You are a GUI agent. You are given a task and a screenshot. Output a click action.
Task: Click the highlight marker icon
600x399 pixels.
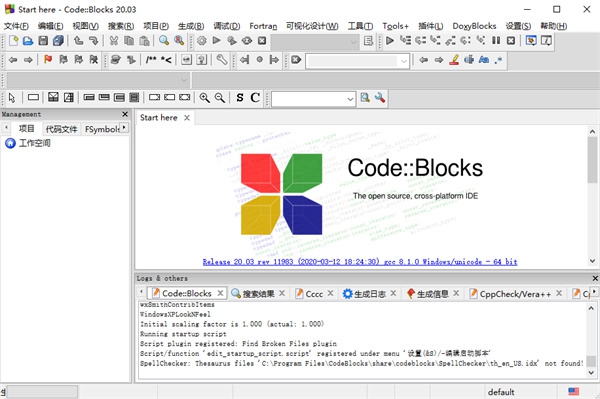454,60
